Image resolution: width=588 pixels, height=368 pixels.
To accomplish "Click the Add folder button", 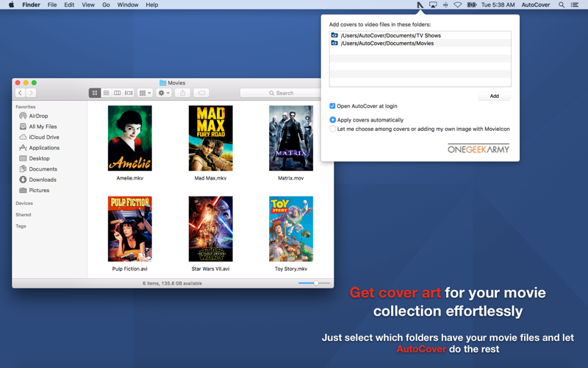I will (494, 96).
